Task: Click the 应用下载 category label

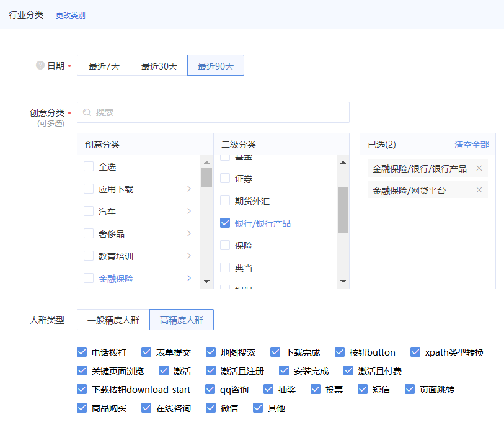Action: click(x=116, y=189)
